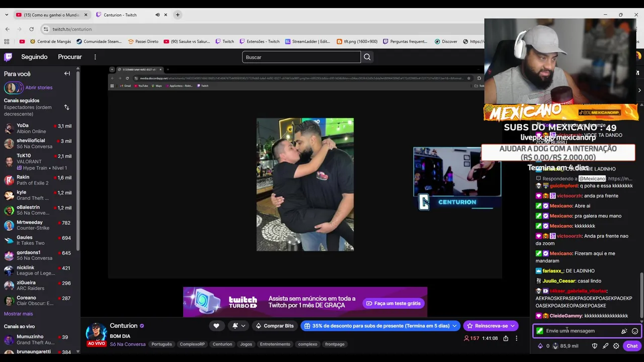Open Extensões - Twitch bookmark
Screen dimensions: 644x362
point(259,41)
